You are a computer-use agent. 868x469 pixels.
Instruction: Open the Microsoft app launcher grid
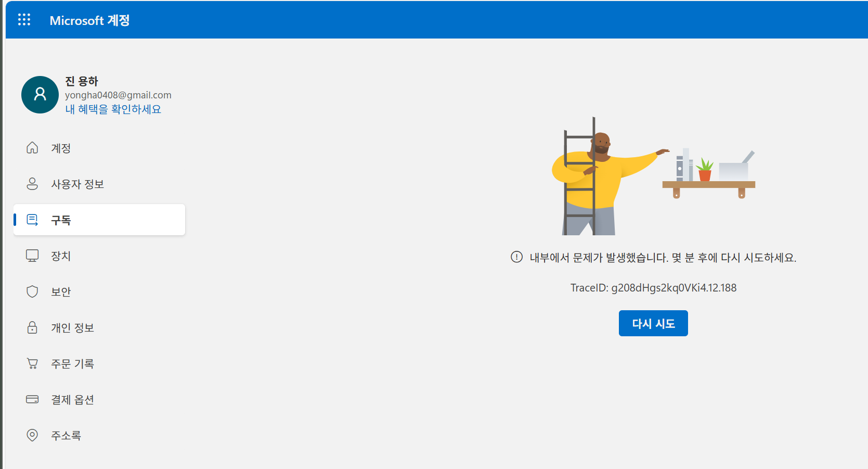24,19
